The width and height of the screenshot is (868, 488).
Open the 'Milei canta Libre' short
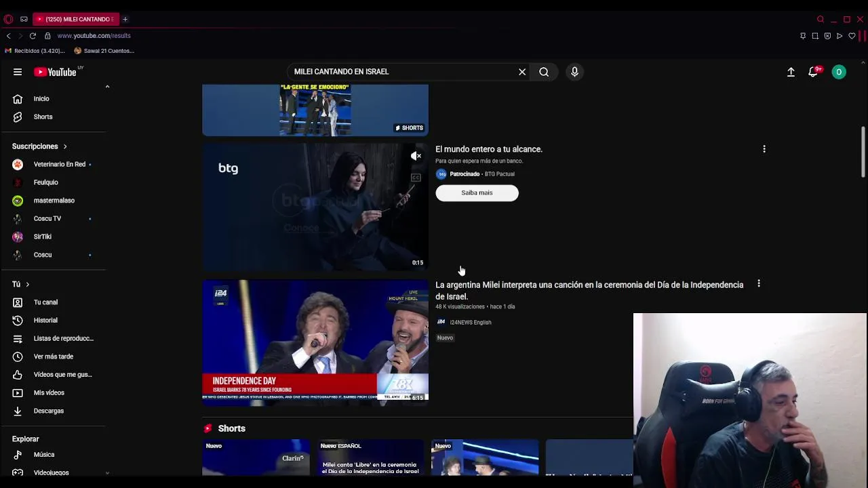(370, 457)
